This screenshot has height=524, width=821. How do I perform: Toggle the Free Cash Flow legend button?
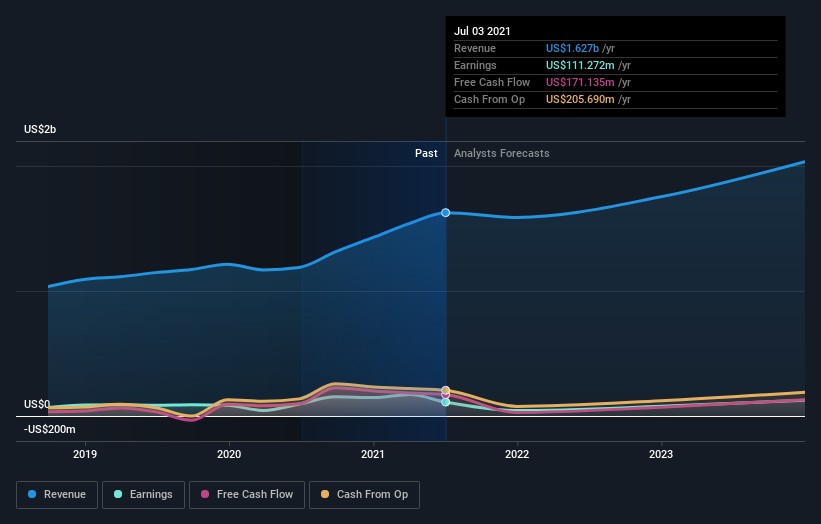(x=247, y=495)
